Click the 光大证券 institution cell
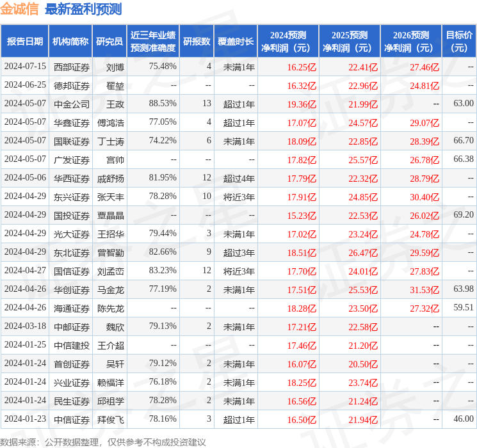477x448 pixels. pos(72,234)
